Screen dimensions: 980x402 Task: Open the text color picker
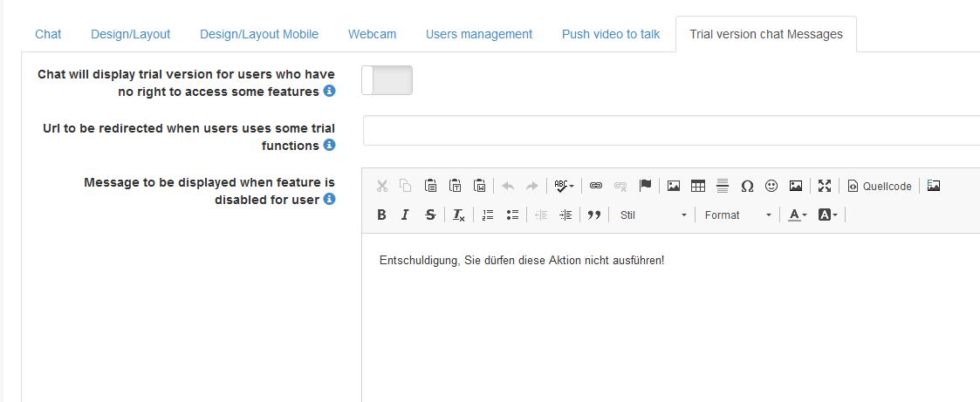point(797,215)
